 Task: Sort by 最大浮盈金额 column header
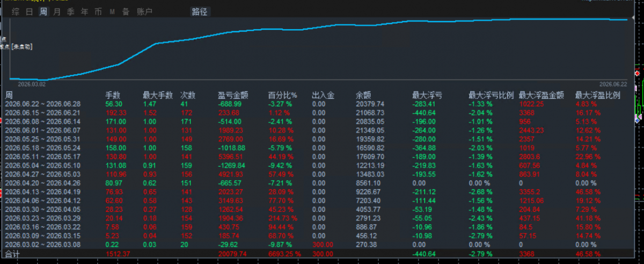click(541, 95)
